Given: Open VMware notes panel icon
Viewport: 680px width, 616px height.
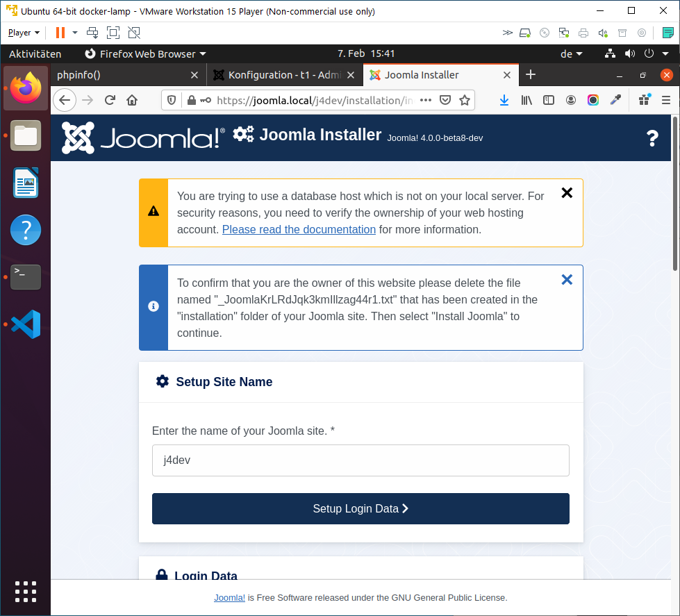Looking at the screenshot, I should coord(668,33).
